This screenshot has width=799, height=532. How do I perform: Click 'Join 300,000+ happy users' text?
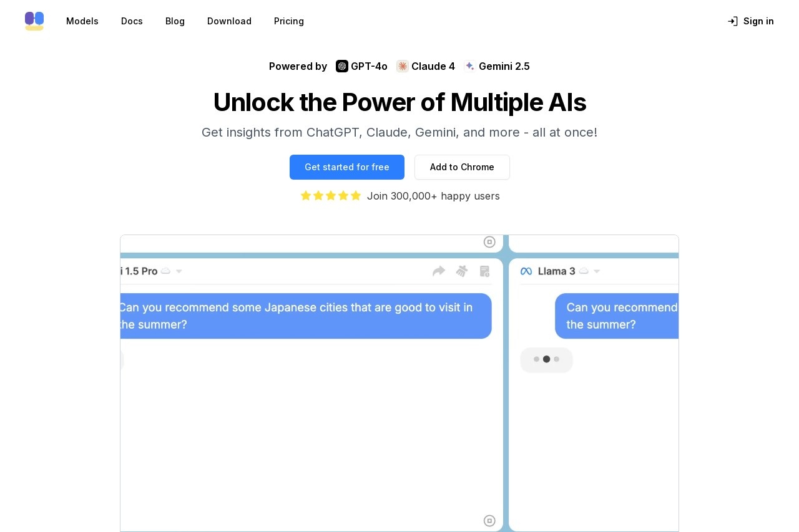pos(433,196)
